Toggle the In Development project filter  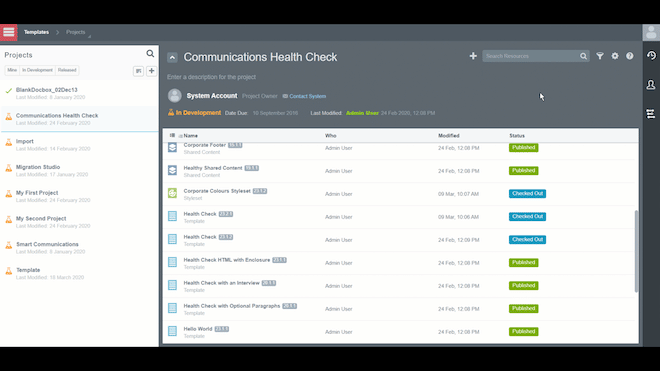point(37,70)
